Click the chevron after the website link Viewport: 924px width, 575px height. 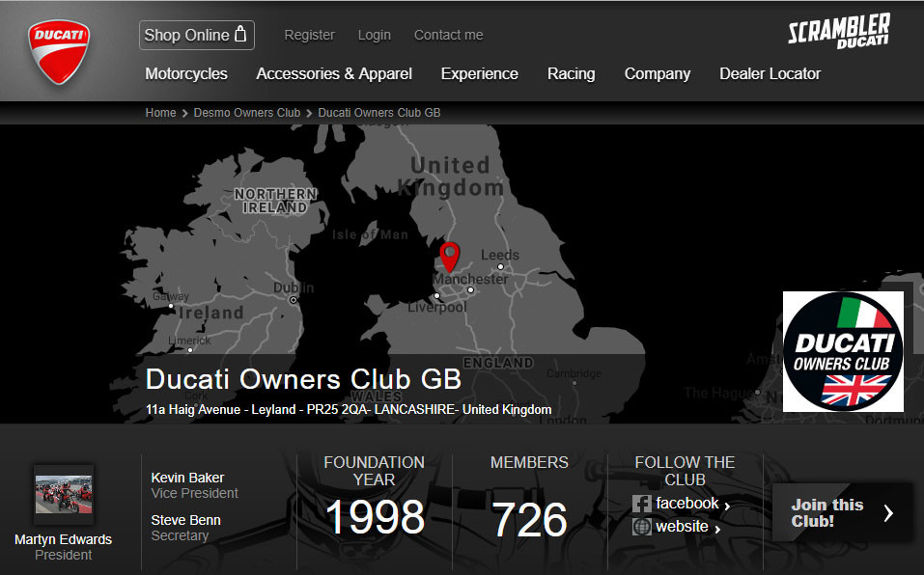[717, 529]
